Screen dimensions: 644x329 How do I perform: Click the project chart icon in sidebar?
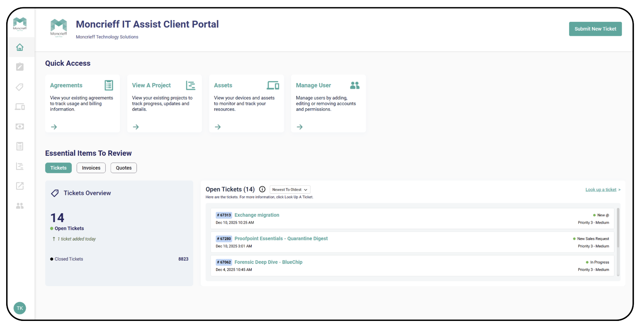coord(20,166)
